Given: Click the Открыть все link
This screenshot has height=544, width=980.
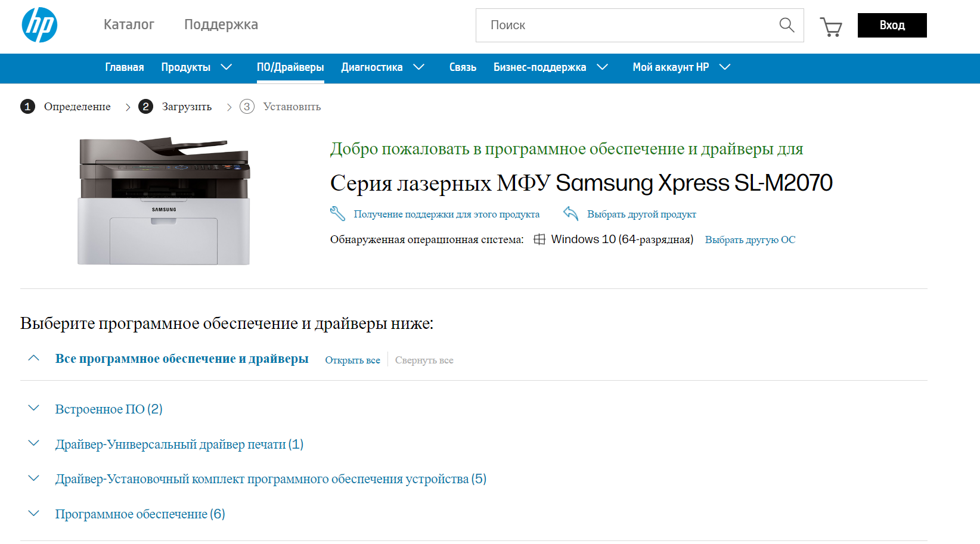Looking at the screenshot, I should [352, 360].
